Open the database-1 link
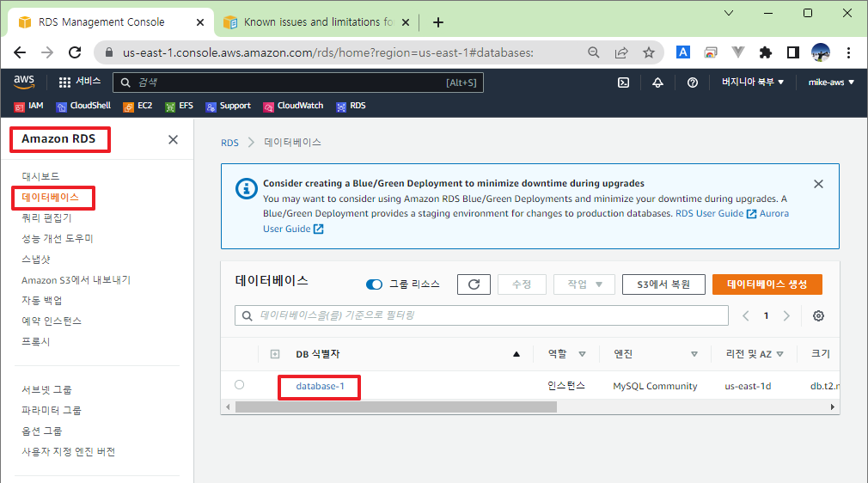Viewport: 868px width, 483px height. pos(320,386)
